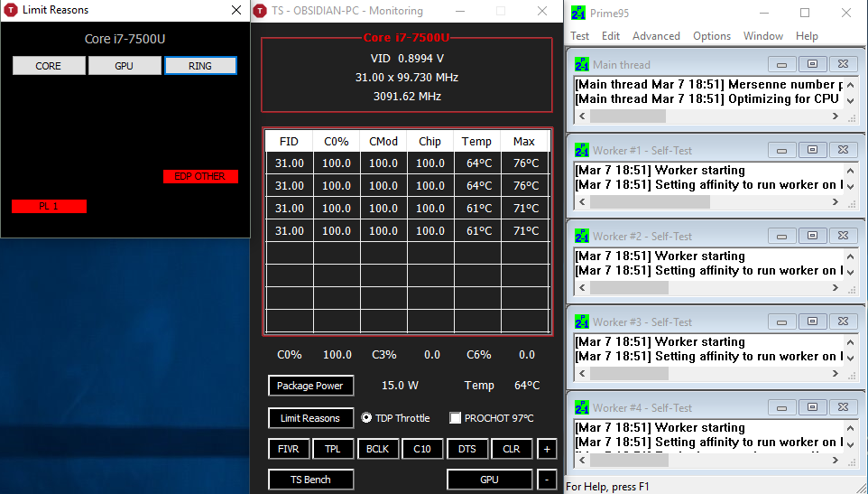Open the Edit menu in Prime95

611,36
